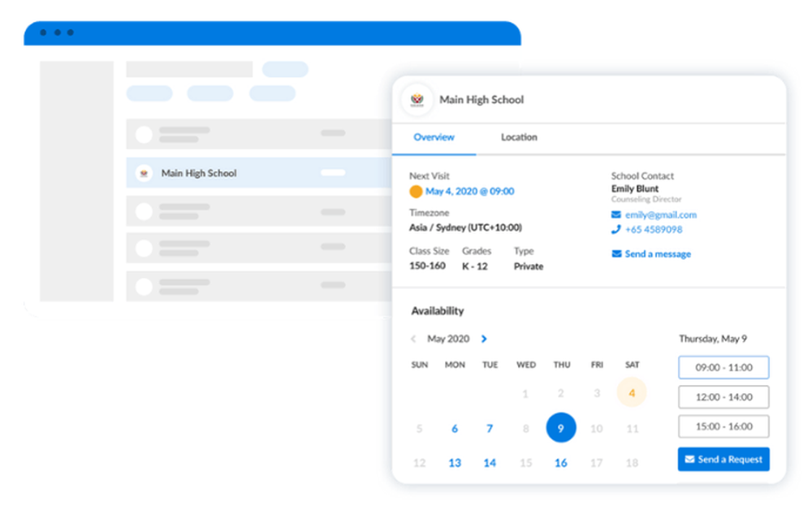The image size is (812, 519).
Task: Select the available date 14 in the calendar
Action: (490, 463)
